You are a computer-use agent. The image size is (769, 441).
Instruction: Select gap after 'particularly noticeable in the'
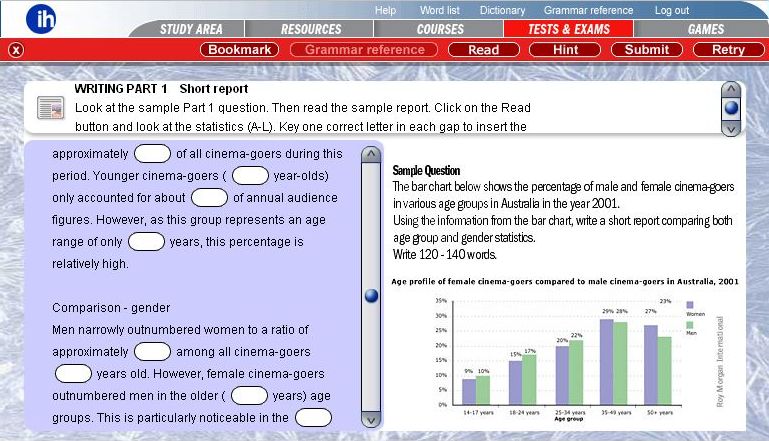313,418
